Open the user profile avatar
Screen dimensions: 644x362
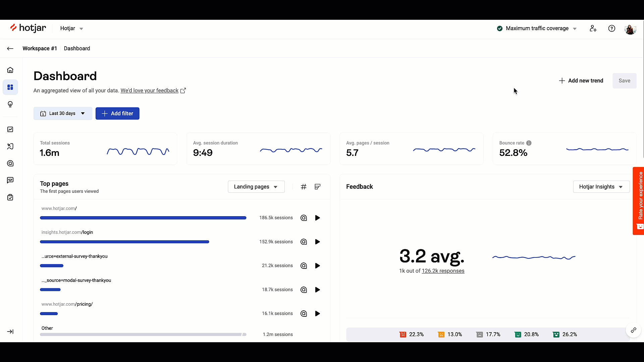click(630, 29)
